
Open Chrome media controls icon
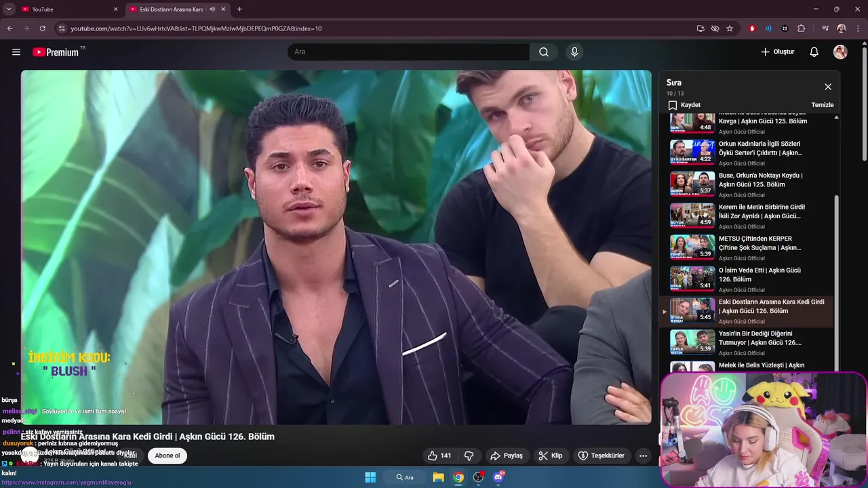(x=825, y=28)
